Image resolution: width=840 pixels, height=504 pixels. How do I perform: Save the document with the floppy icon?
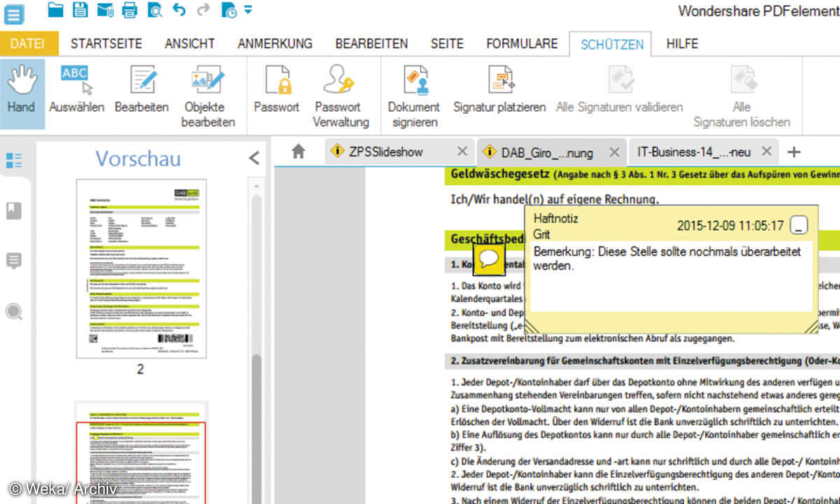click(x=80, y=10)
